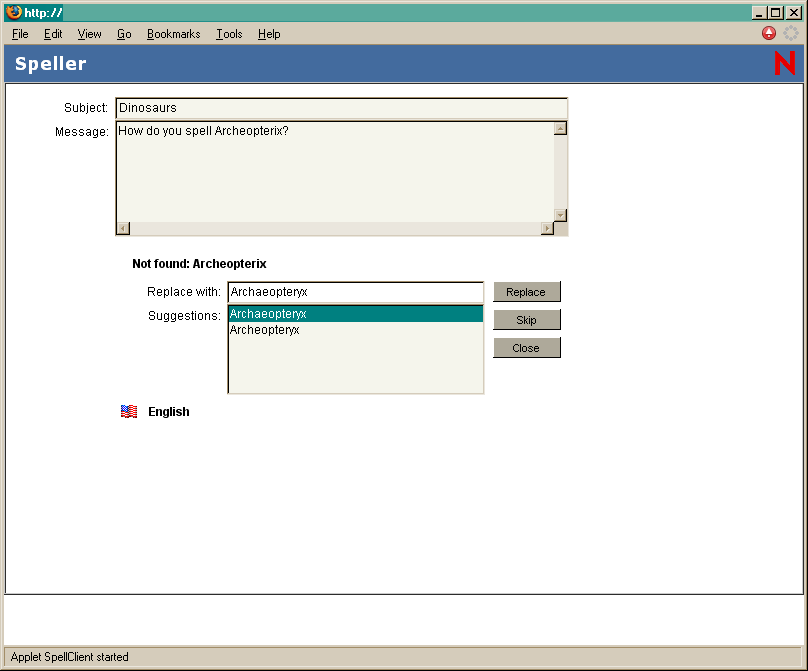Focus the Replace with input field
Screen dimensions: 808x671
tap(356, 292)
